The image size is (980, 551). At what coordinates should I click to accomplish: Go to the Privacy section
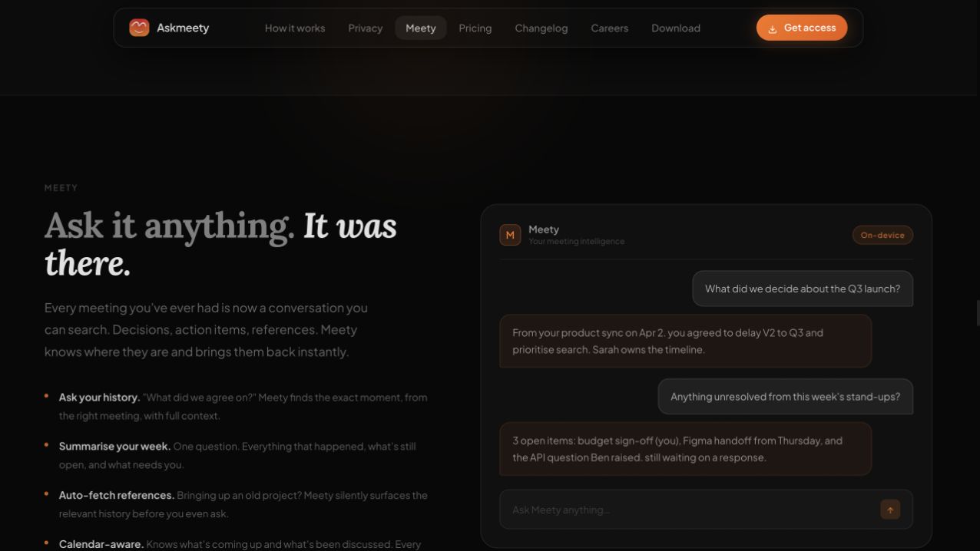(x=366, y=28)
